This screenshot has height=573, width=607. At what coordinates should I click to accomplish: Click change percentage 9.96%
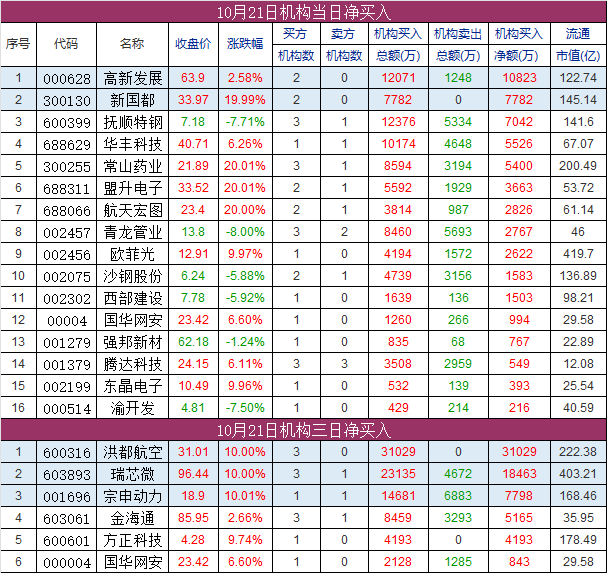245,386
